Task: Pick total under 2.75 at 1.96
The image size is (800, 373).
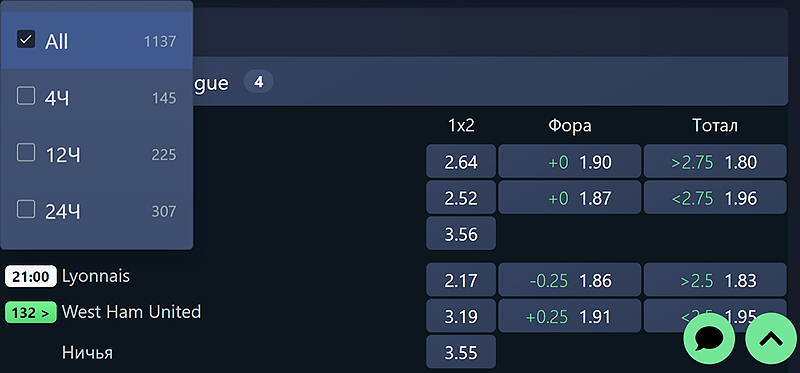Action: pyautogui.click(x=715, y=197)
